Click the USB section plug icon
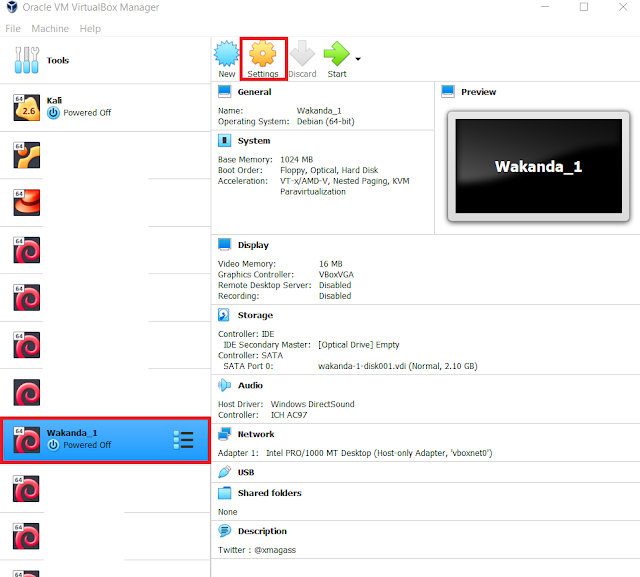Viewport: 640px width, 577px height. [x=224, y=472]
